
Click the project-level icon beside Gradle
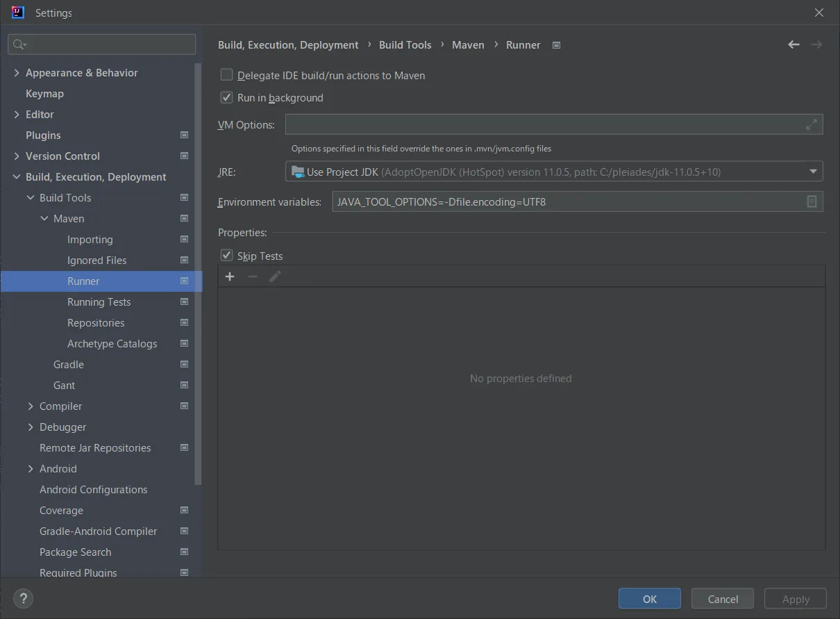(x=184, y=364)
